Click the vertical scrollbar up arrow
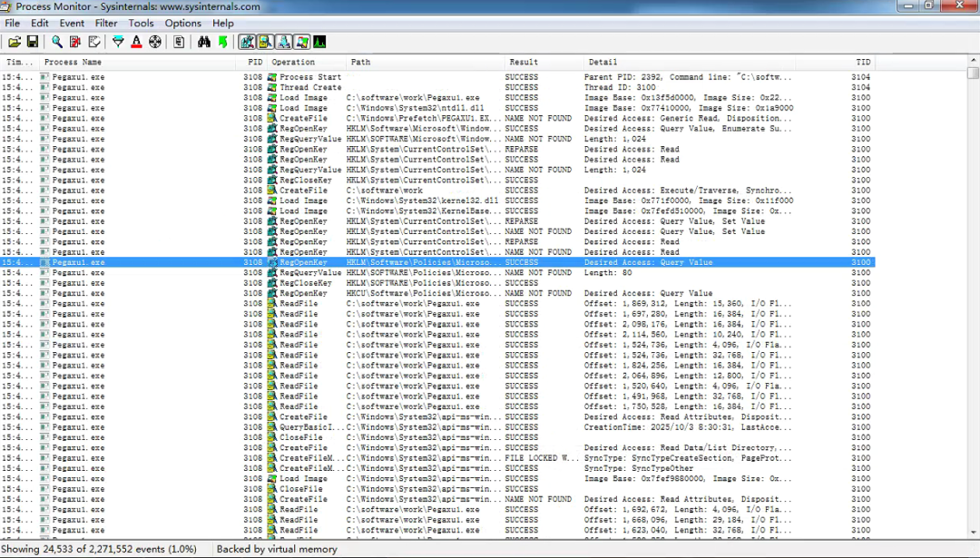This screenshot has height=558, width=980. coord(973,60)
